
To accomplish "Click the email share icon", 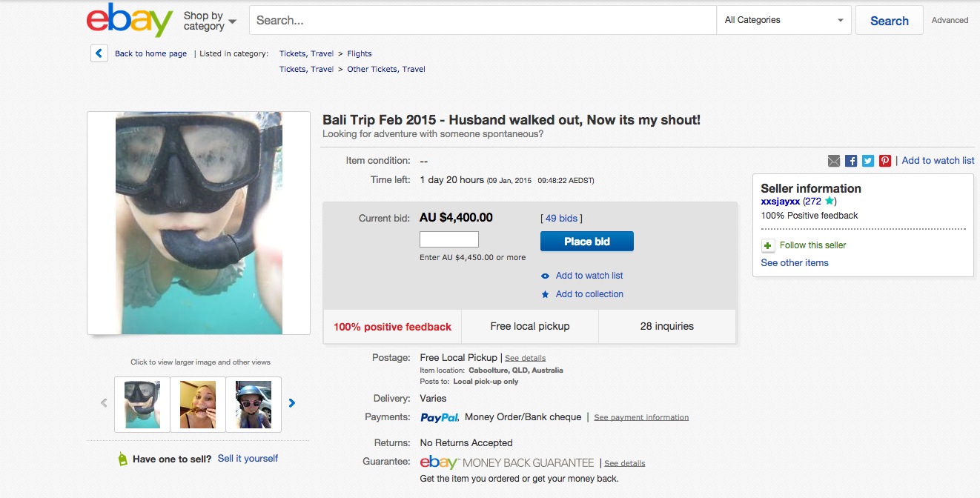I will pyautogui.click(x=835, y=161).
